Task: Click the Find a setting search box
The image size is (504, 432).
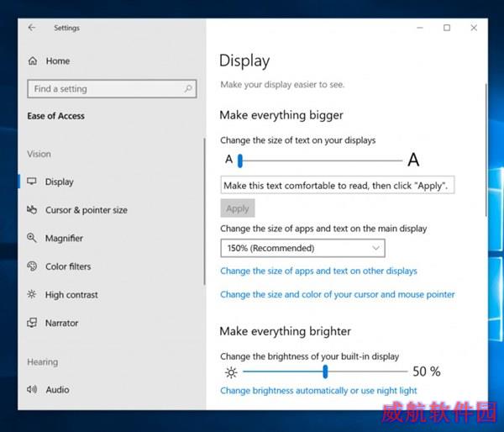Action: 112,89
